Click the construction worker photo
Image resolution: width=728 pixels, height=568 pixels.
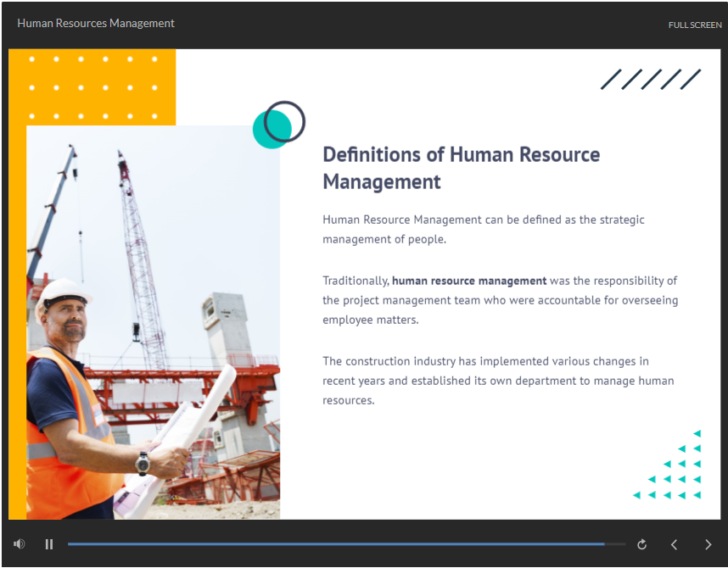pos(153,322)
